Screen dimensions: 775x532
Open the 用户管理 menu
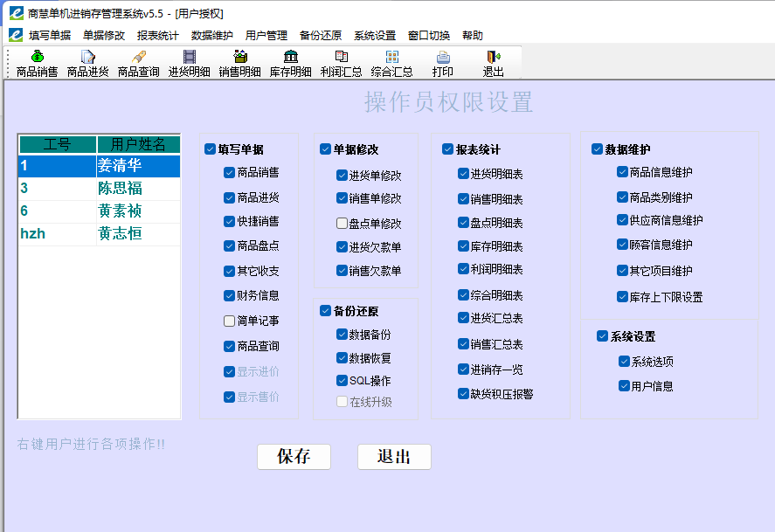pos(266,36)
